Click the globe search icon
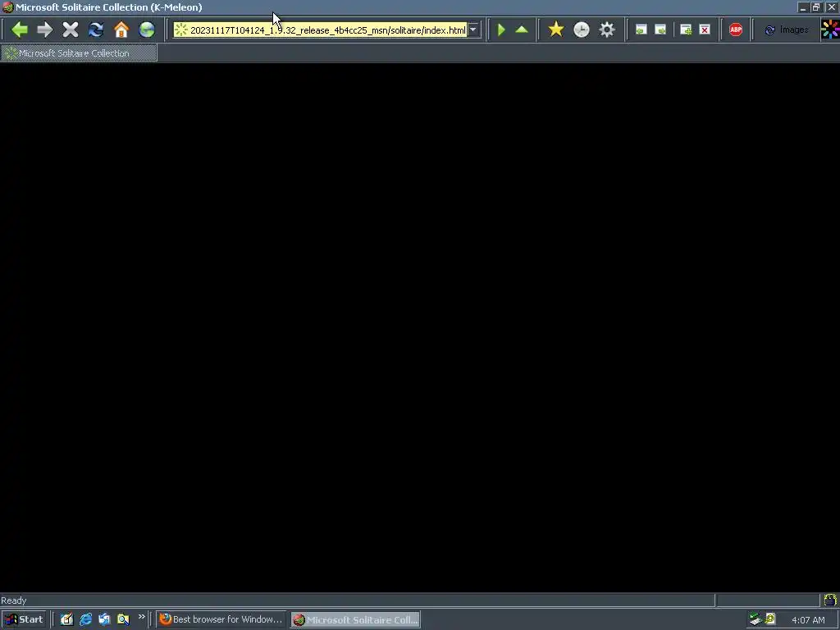 click(147, 30)
